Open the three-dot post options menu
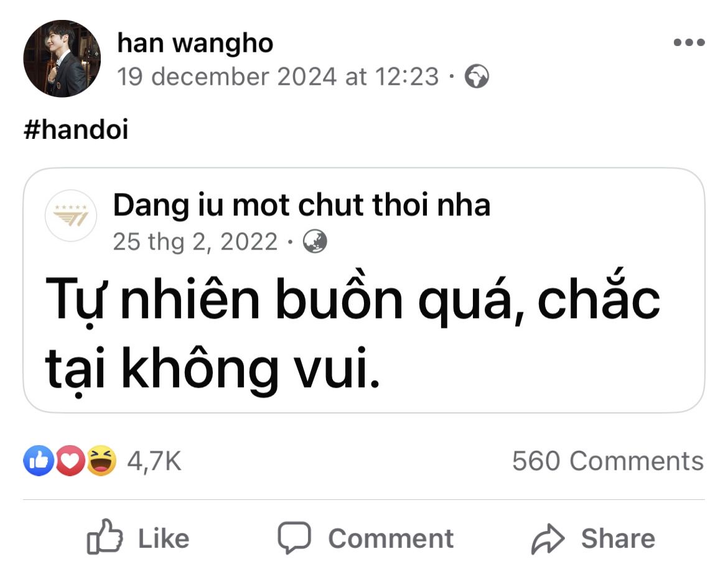This screenshot has height=569, width=728. click(689, 42)
